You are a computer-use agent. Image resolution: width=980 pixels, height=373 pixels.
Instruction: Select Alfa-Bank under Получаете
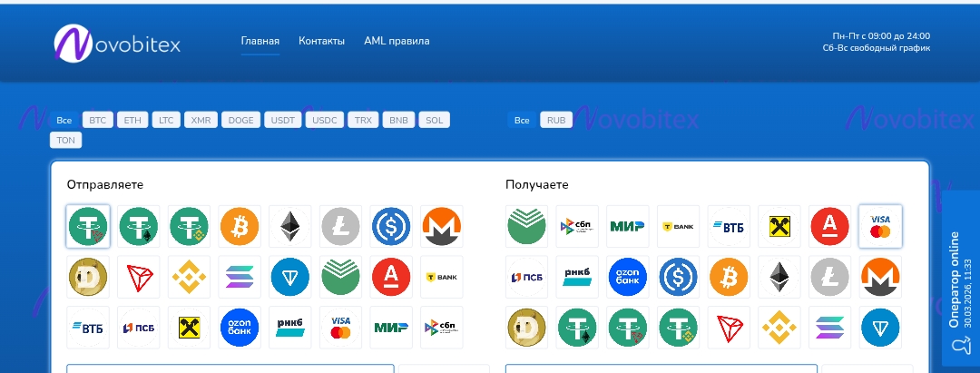[829, 226]
